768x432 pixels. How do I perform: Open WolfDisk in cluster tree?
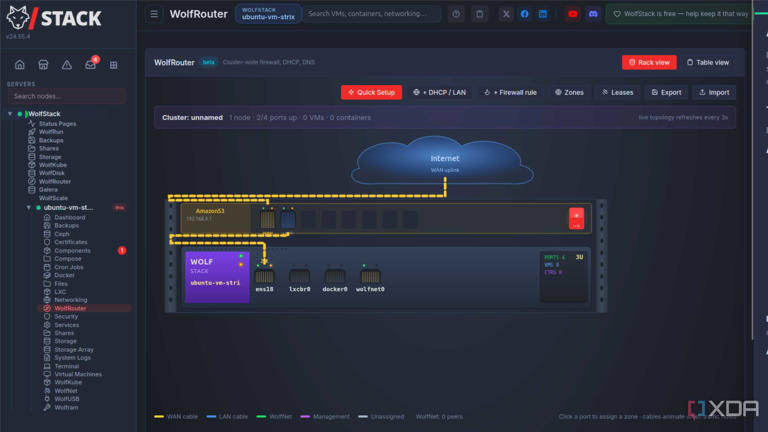point(51,173)
